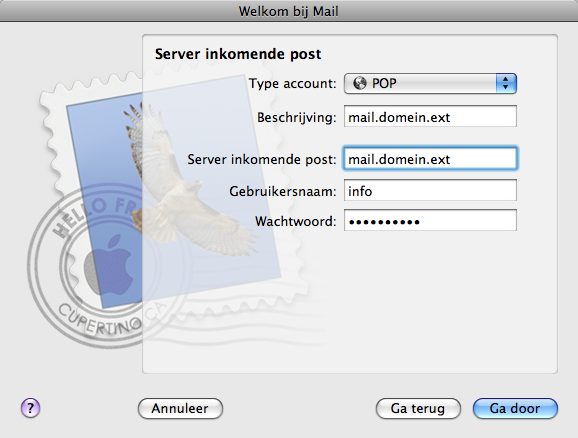
Task: Click the Beschrijving label text
Action: tap(297, 118)
